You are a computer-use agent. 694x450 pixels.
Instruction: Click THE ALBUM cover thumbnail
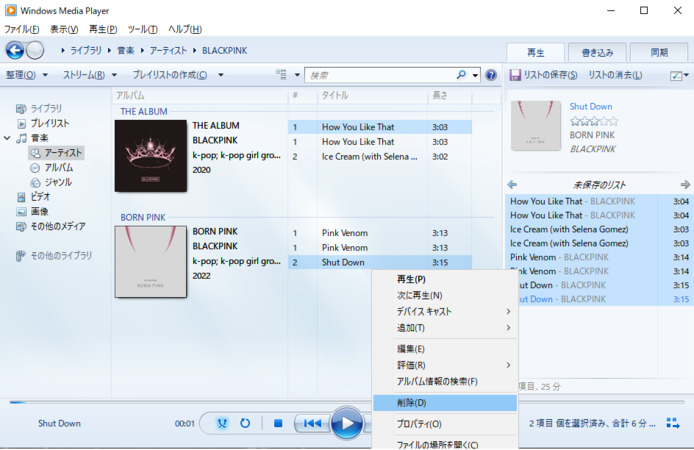point(151,156)
